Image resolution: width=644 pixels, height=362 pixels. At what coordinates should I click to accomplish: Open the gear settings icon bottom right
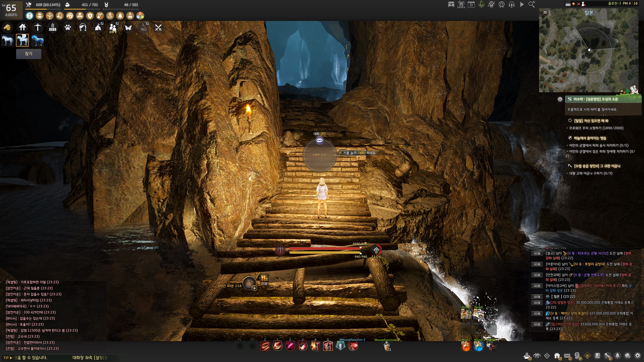pyautogui.click(x=637, y=355)
